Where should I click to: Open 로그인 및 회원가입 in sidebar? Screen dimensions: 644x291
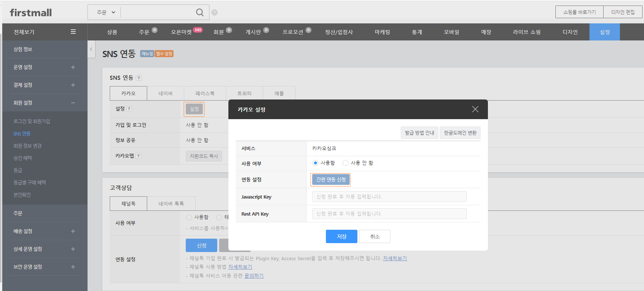click(x=32, y=121)
